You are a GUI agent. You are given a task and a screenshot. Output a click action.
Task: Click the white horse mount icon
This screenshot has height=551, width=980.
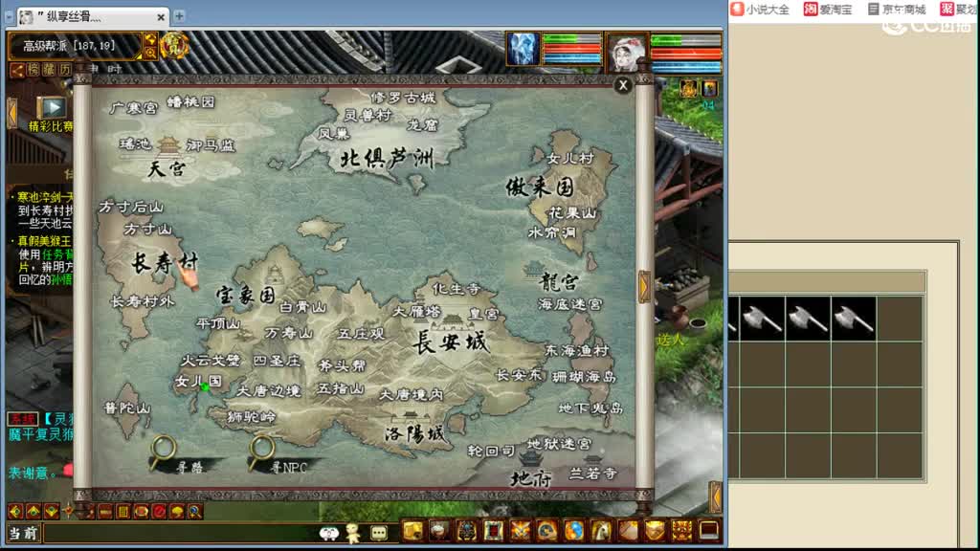click(601, 530)
